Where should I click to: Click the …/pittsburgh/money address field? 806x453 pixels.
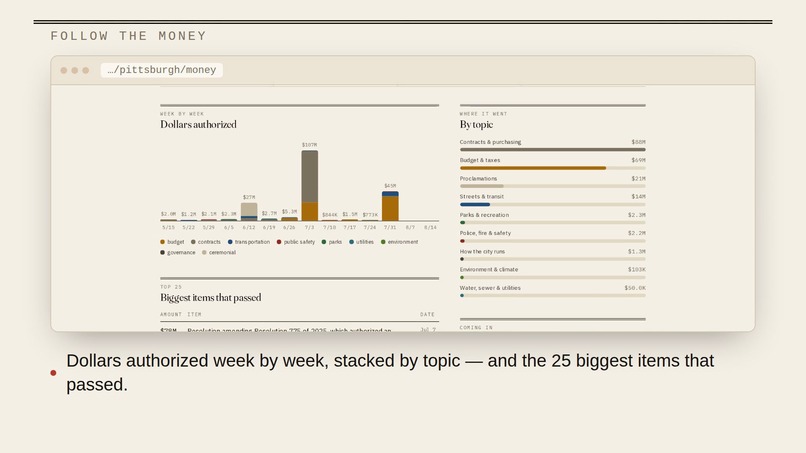161,70
